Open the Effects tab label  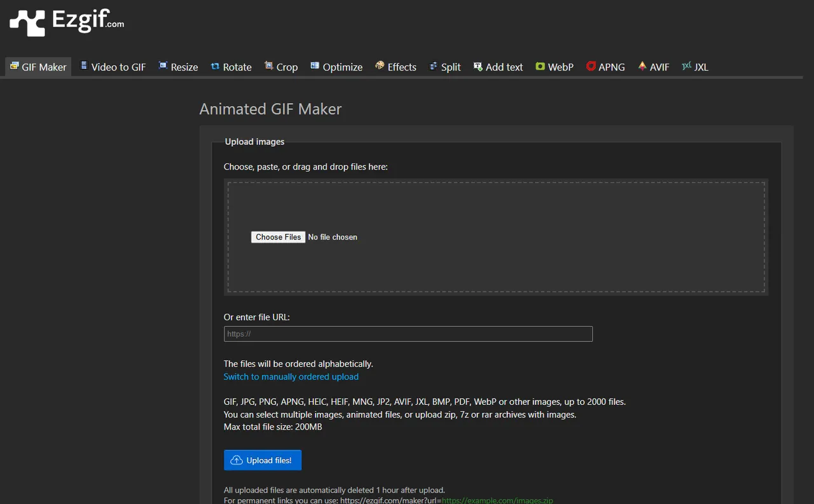coord(402,67)
